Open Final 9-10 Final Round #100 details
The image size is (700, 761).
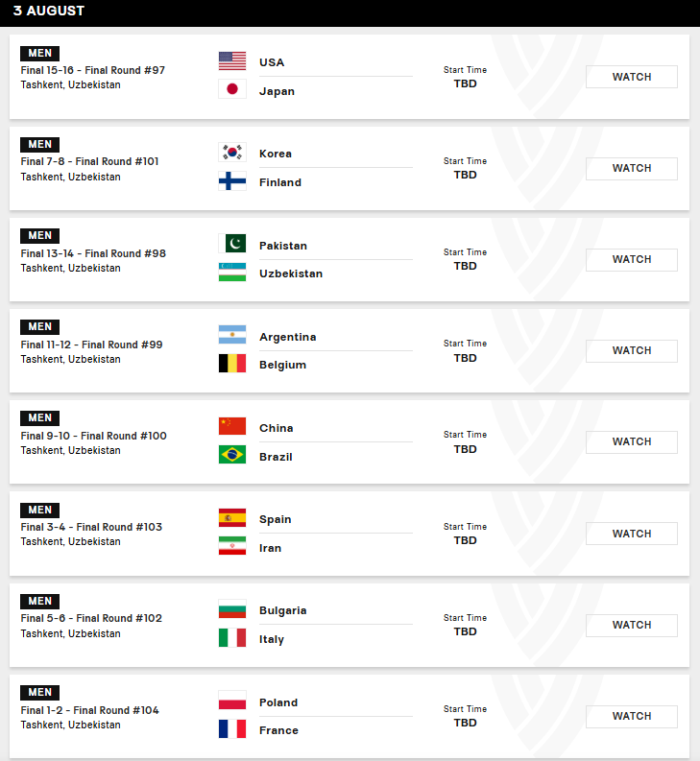pyautogui.click(x=94, y=436)
